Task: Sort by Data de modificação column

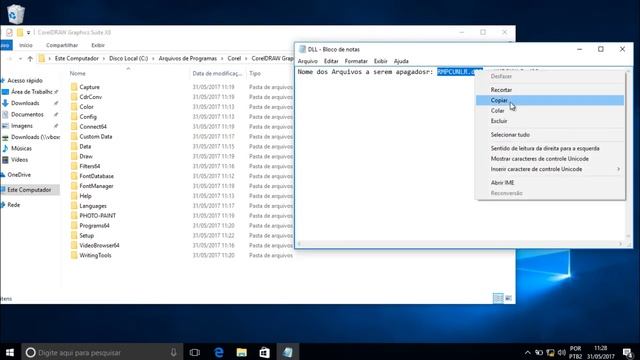Action: click(217, 73)
